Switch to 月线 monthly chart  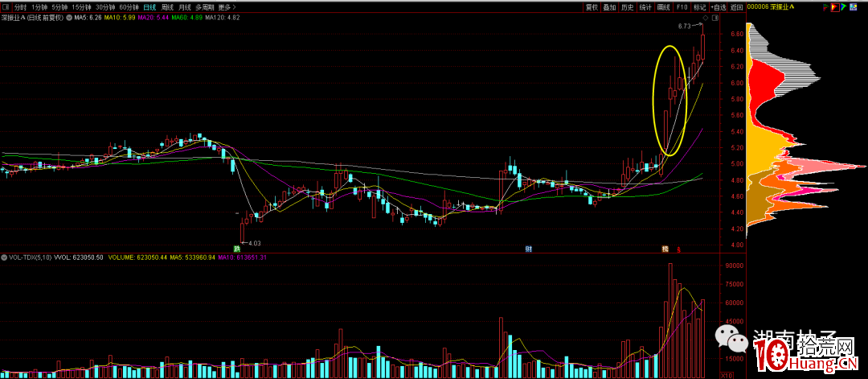[x=186, y=7]
